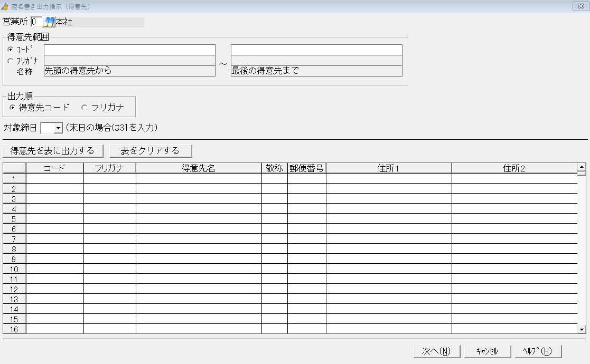Select the コード radio in 得意先範囲
The image size is (590, 364).
(11, 50)
